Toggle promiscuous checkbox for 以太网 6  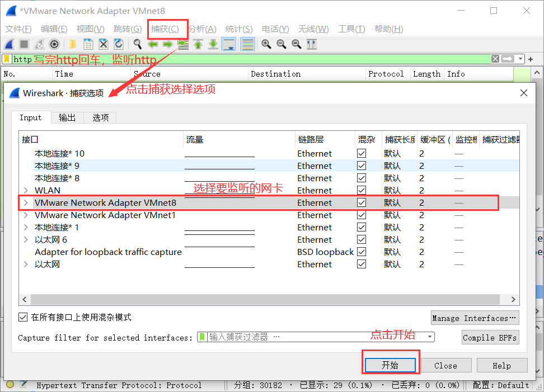tap(362, 239)
